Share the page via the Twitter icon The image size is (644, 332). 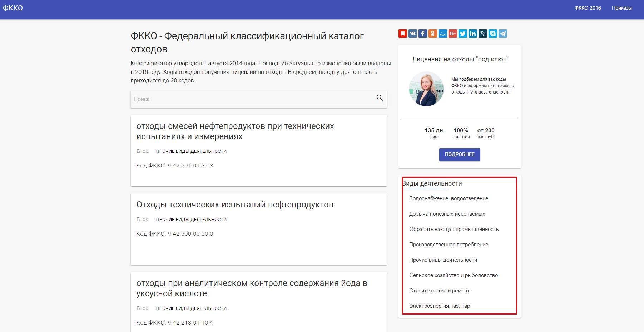click(x=463, y=33)
